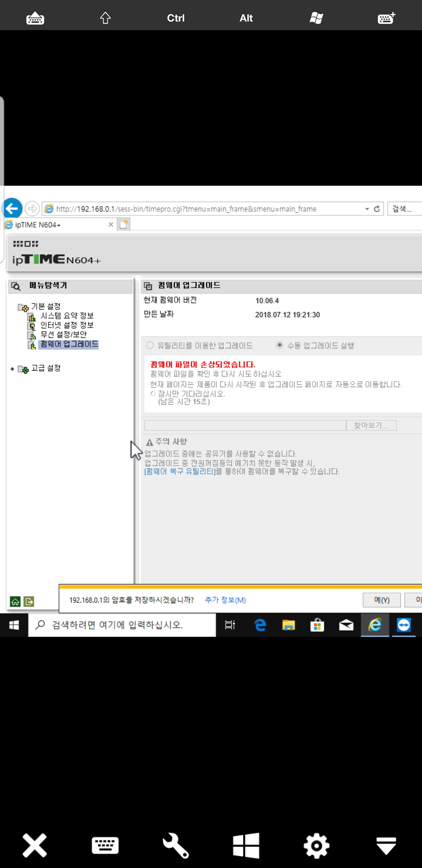Click the browser forward arrow button

pyautogui.click(x=32, y=208)
